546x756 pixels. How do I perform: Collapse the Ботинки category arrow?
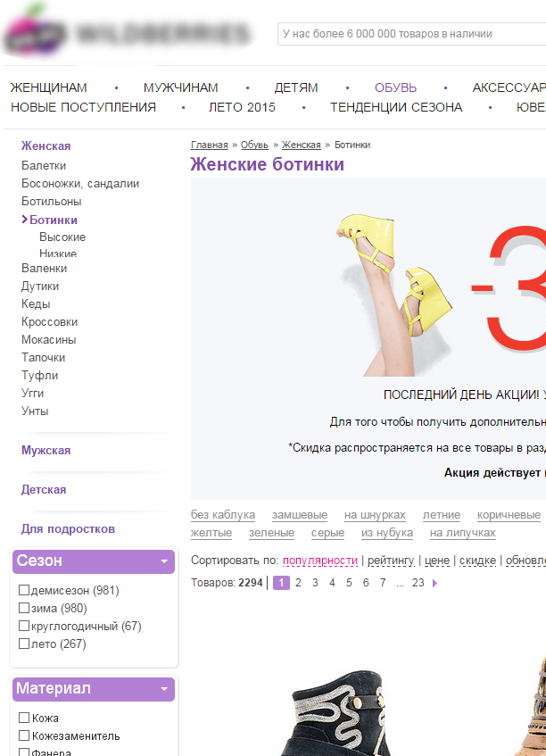(x=25, y=220)
